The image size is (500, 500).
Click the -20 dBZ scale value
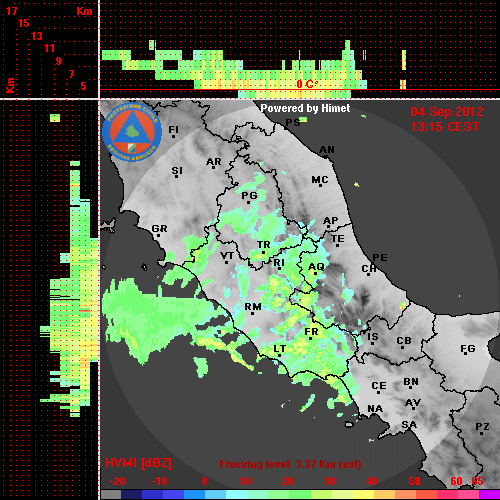(x=117, y=481)
